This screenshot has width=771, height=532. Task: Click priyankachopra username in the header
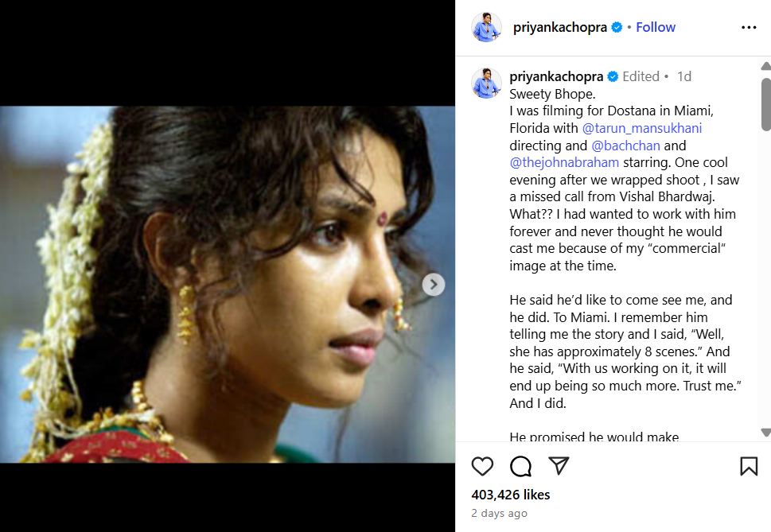[x=559, y=28]
